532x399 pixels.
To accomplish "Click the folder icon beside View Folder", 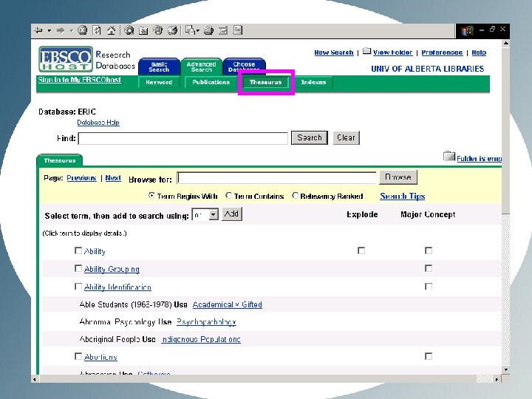I will click(x=366, y=52).
